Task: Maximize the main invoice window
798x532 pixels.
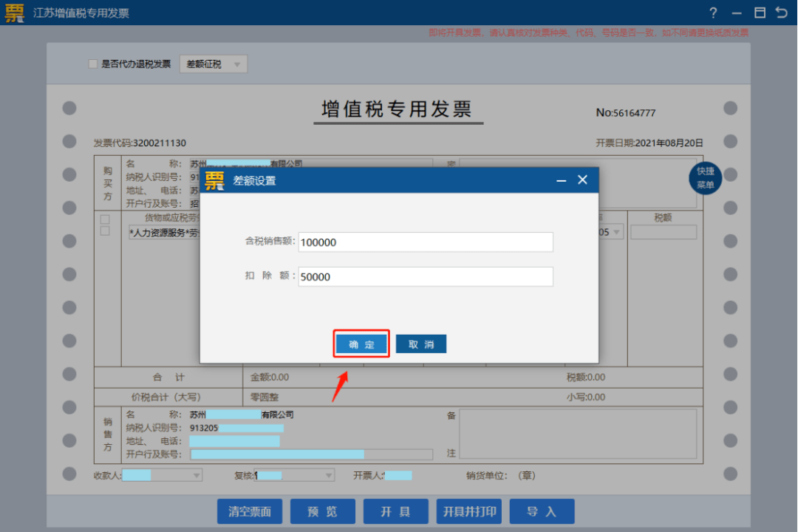Action: [x=760, y=13]
